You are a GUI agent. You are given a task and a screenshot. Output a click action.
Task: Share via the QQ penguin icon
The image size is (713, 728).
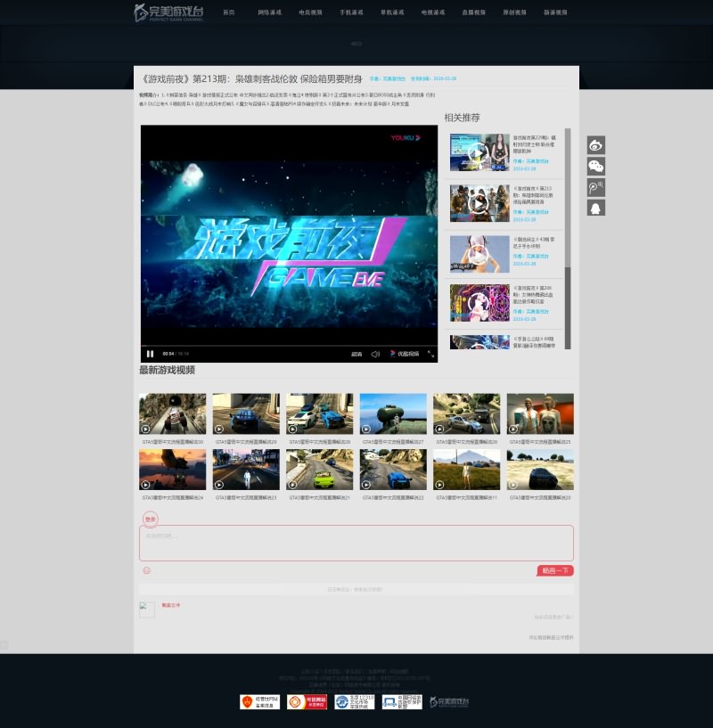[x=596, y=208]
